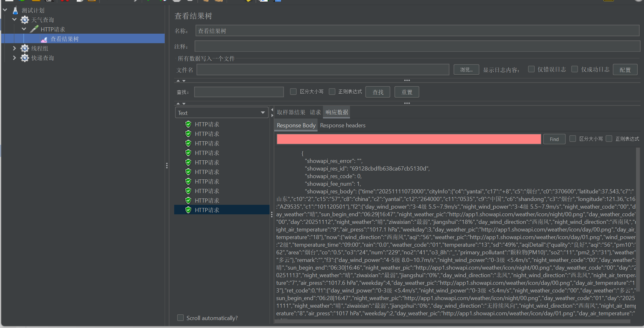Switch to the 请求 tab
644x328 pixels.
315,112
